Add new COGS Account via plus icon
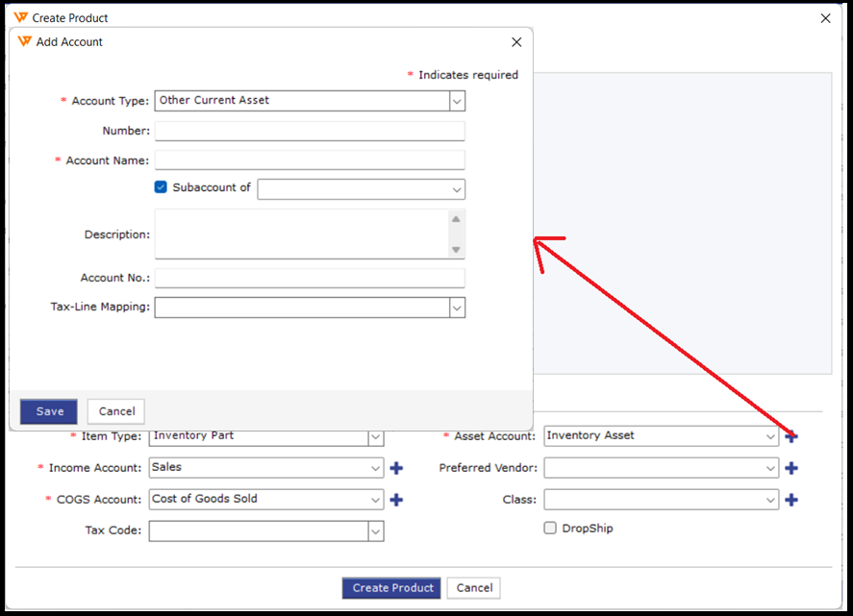This screenshot has height=616, width=853. click(395, 500)
